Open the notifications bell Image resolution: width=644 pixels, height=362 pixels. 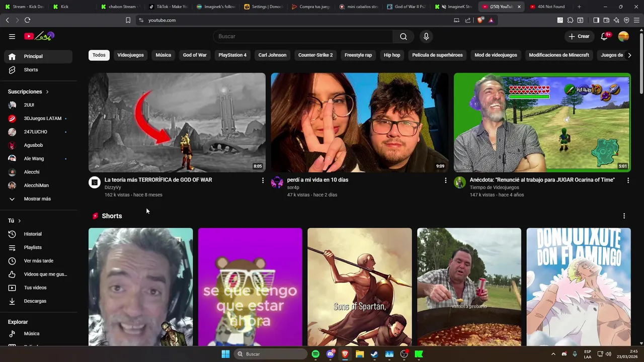604,36
